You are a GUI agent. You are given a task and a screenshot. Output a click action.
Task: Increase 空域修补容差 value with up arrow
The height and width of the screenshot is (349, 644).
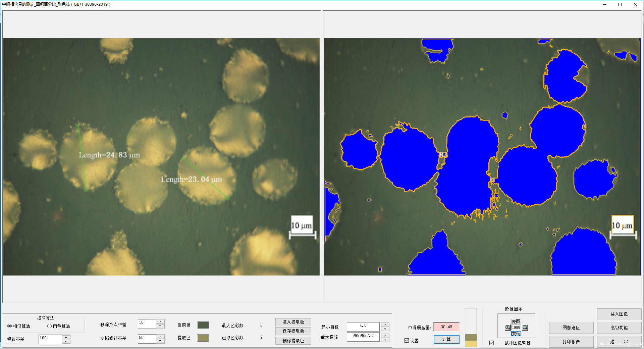point(160,337)
